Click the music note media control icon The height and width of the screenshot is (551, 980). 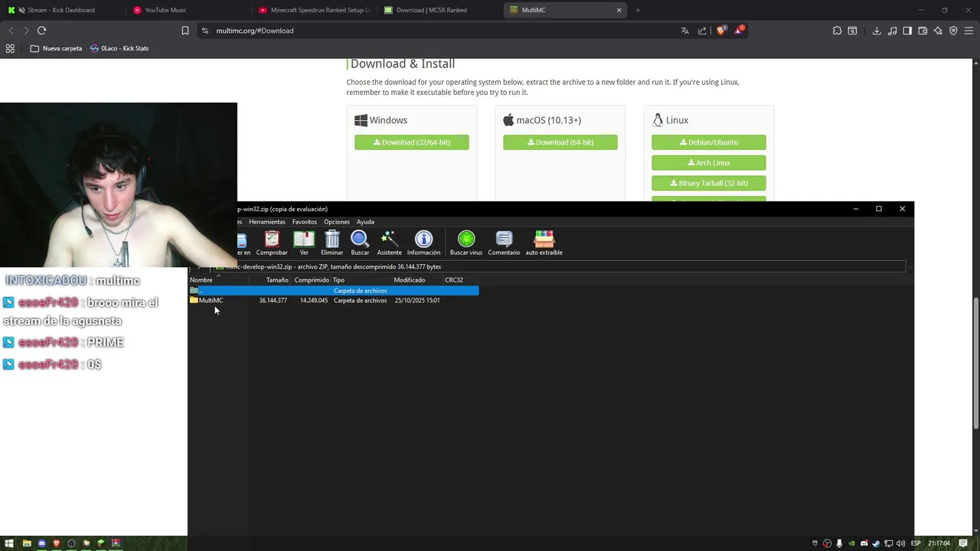point(892,31)
